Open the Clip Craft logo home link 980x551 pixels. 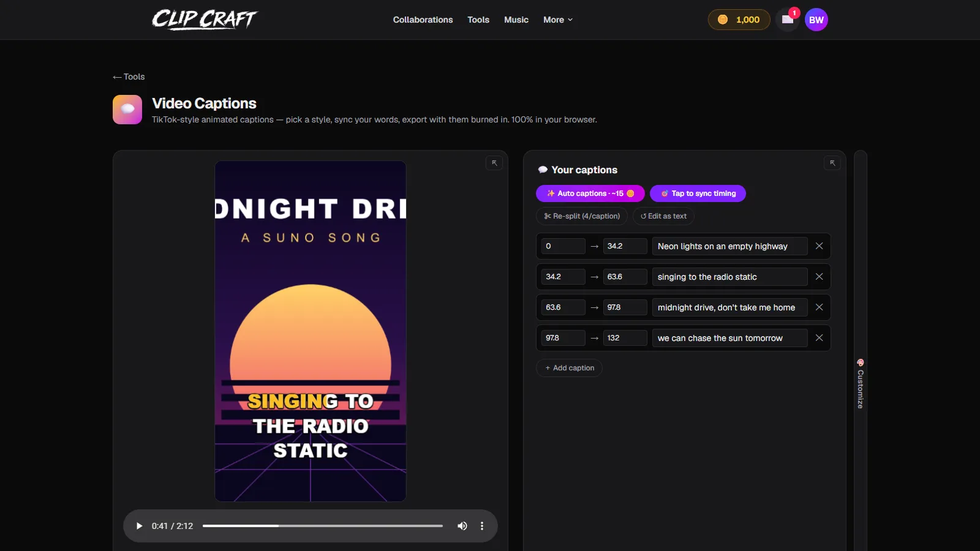click(205, 20)
